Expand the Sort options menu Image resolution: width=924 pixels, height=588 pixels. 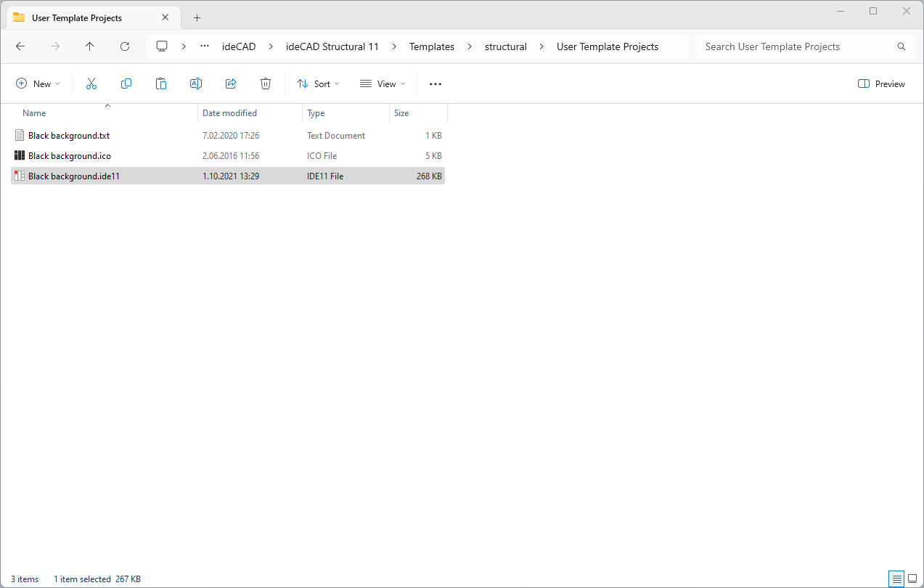(x=318, y=84)
